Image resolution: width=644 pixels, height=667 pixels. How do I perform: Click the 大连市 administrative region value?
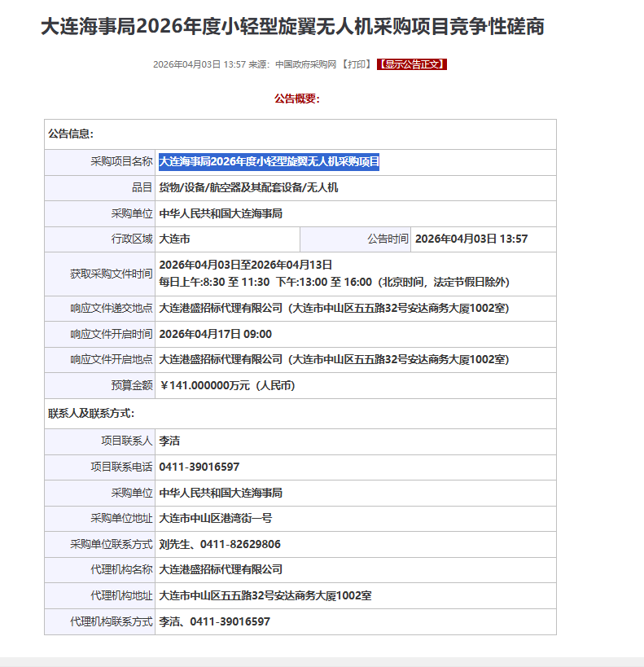pos(175,239)
